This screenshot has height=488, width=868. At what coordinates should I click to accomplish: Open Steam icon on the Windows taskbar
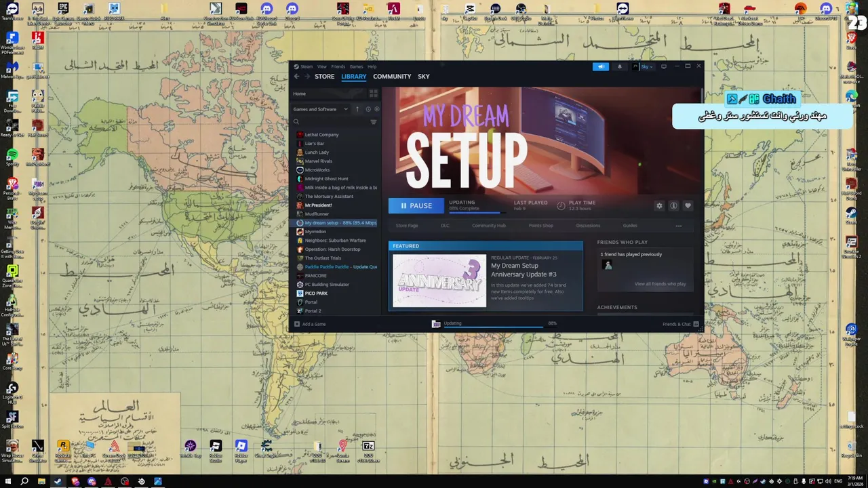pyautogui.click(x=58, y=481)
